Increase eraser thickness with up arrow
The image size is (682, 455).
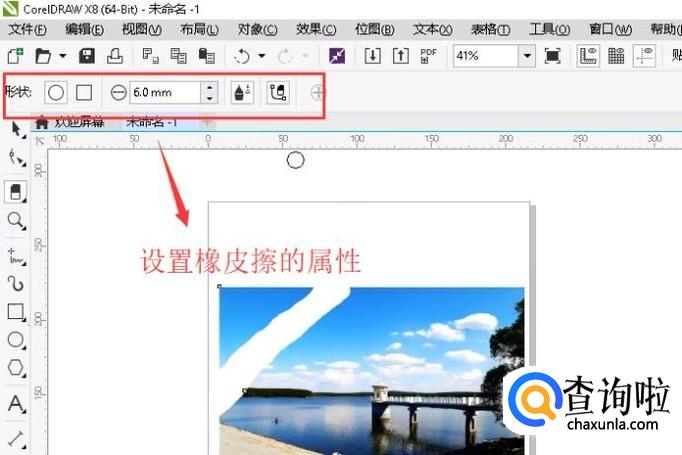[209, 87]
